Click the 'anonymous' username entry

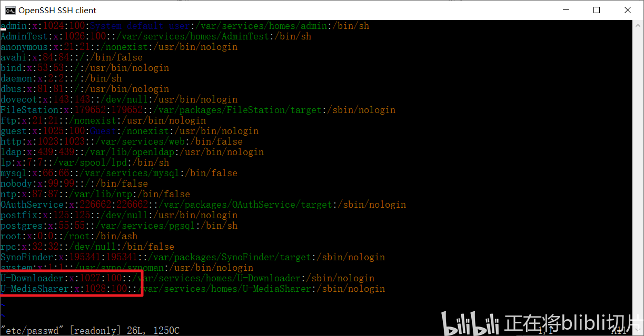[x=24, y=47]
